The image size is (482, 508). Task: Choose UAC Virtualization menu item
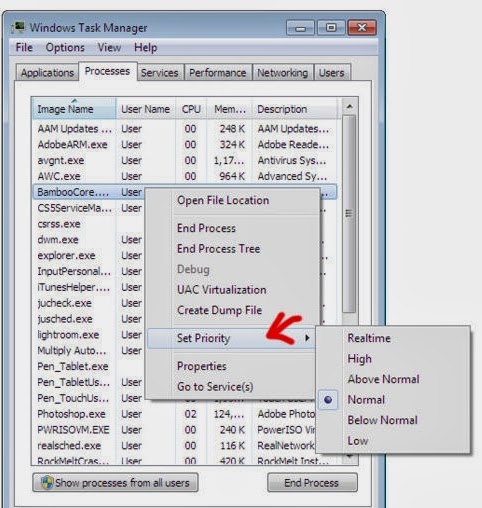221,290
